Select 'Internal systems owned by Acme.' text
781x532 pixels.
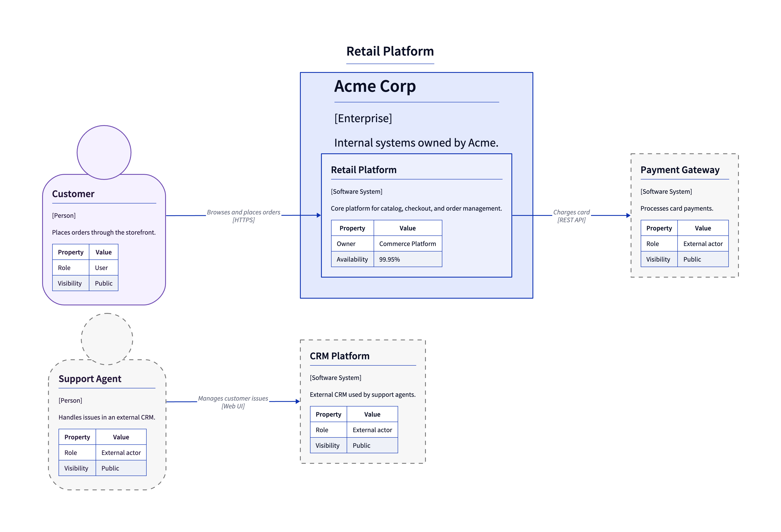(416, 143)
